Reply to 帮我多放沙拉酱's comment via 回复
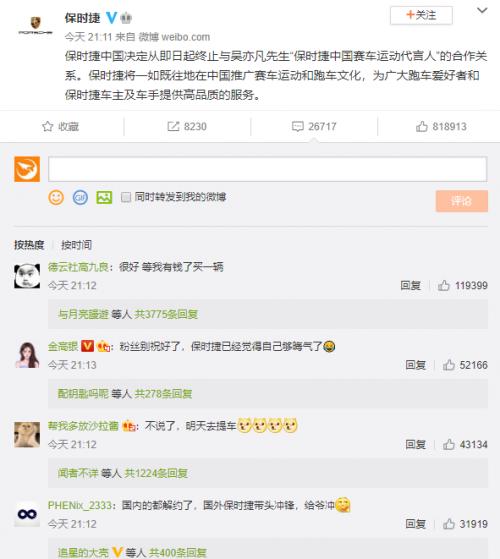500x559 pixels. click(x=416, y=445)
